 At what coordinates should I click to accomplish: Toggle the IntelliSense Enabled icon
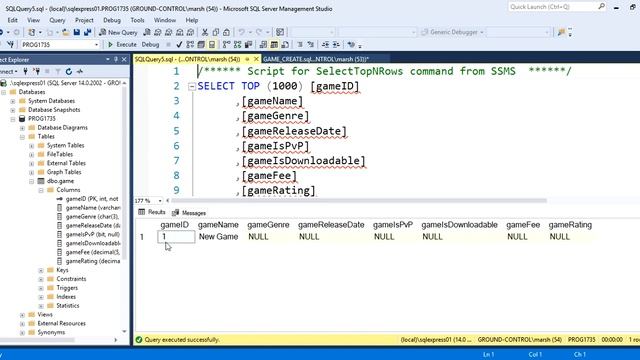[212, 44]
